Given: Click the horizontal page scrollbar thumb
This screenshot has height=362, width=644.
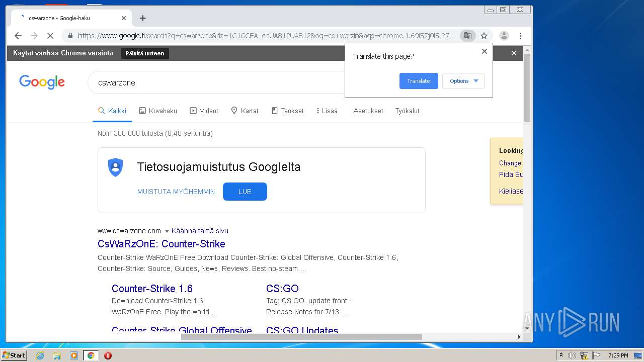Looking at the screenshot, I should click(x=301, y=337).
